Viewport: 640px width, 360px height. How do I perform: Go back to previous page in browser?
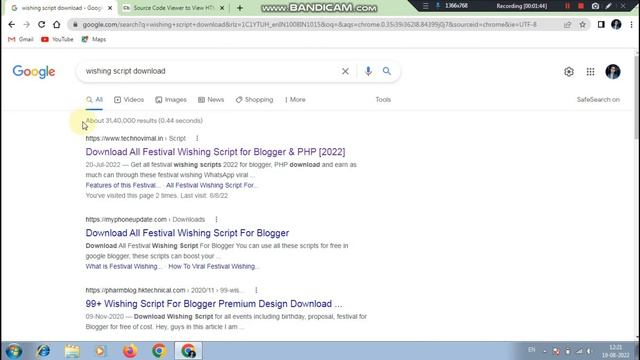11,24
